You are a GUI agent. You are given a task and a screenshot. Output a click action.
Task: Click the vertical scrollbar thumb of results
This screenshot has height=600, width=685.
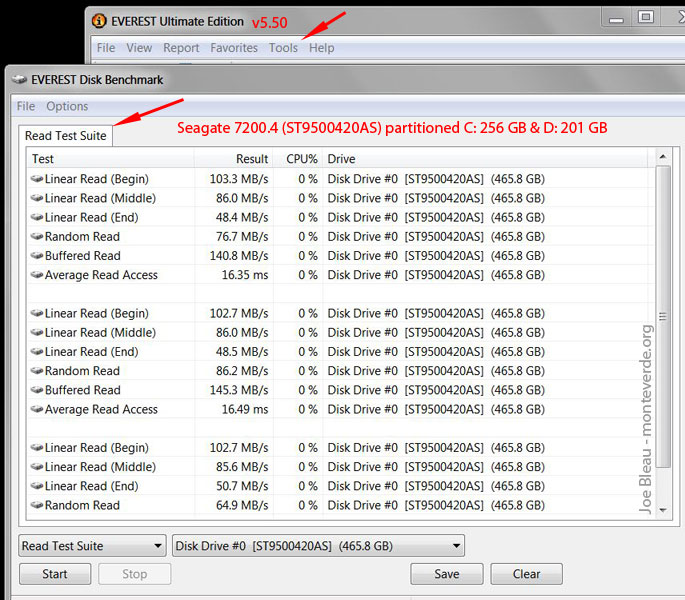[663, 317]
